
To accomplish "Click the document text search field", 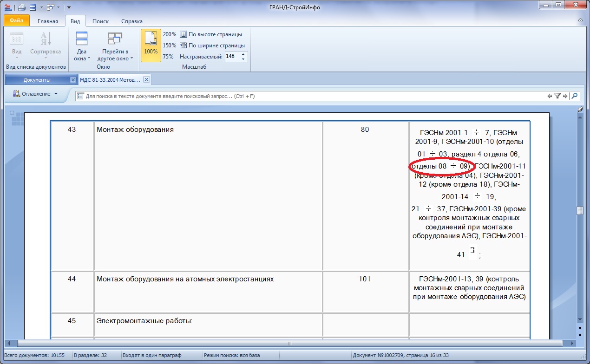I will coord(311,96).
